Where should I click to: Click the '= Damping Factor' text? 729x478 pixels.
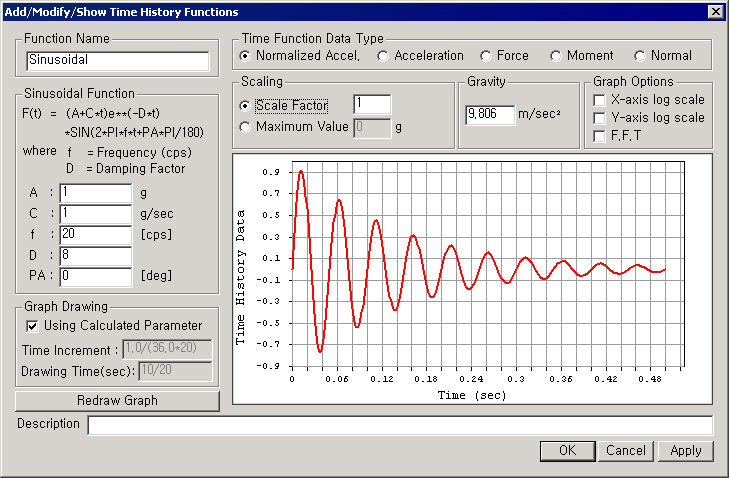[x=136, y=168]
